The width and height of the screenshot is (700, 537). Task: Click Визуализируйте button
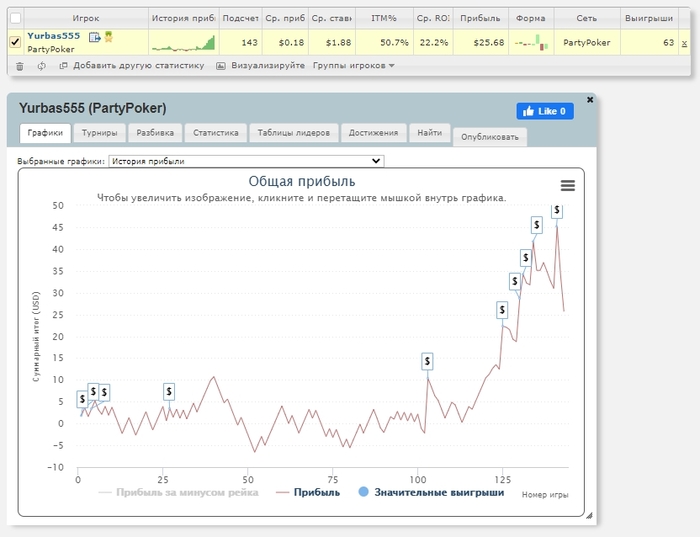268,66
